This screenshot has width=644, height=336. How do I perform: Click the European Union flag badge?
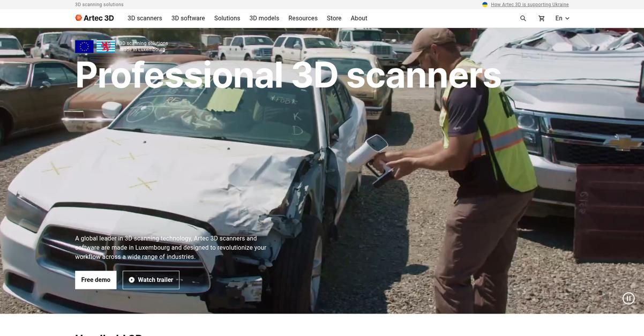(84, 47)
